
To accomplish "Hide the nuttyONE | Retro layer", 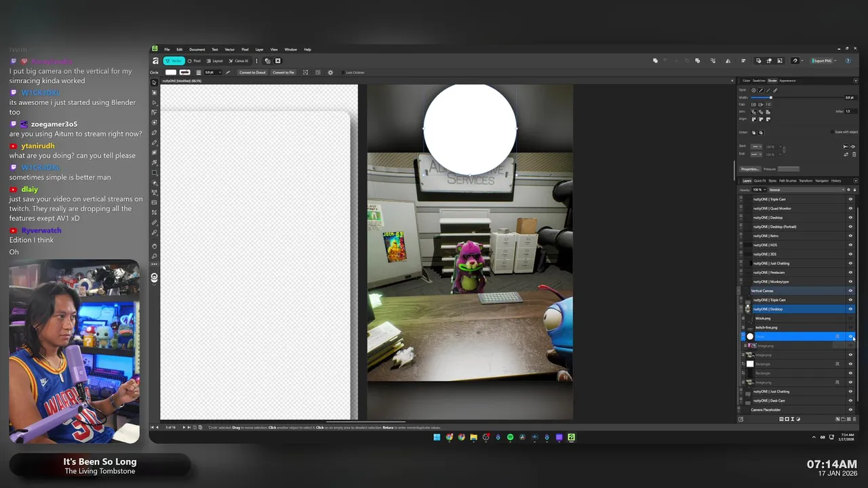I will coord(850,236).
